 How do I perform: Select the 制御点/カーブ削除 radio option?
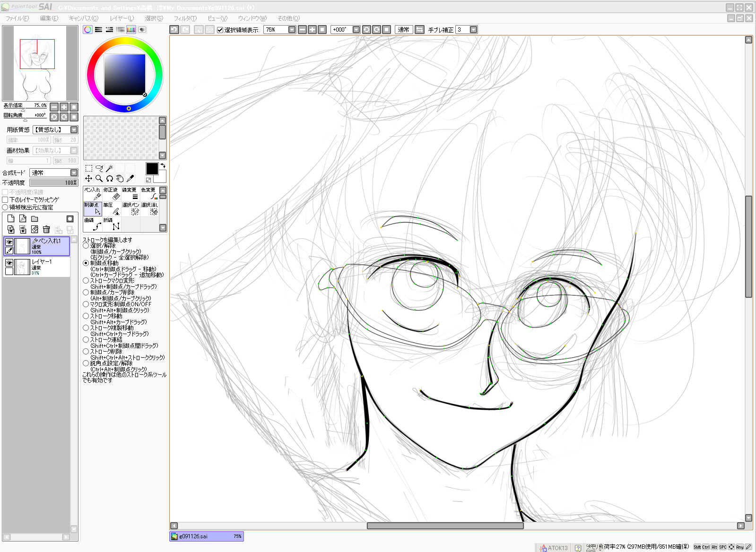tap(86, 293)
